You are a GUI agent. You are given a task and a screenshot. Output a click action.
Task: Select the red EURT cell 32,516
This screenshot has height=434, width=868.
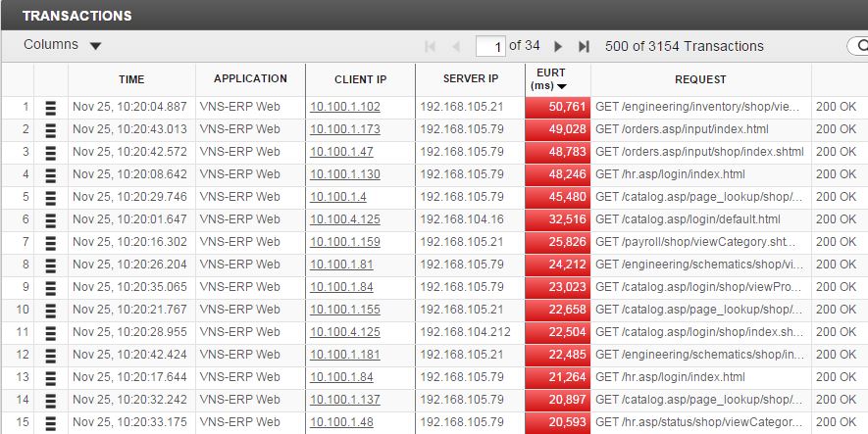[557, 220]
